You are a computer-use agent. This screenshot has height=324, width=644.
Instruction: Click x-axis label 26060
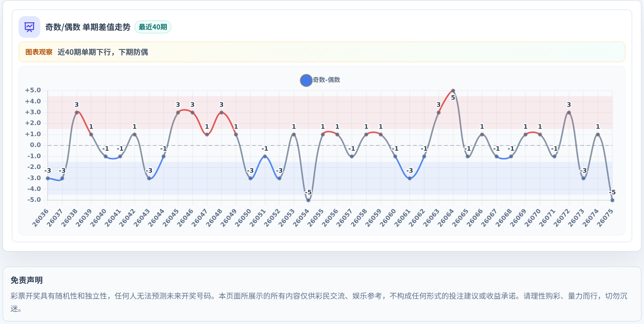[x=388, y=218]
